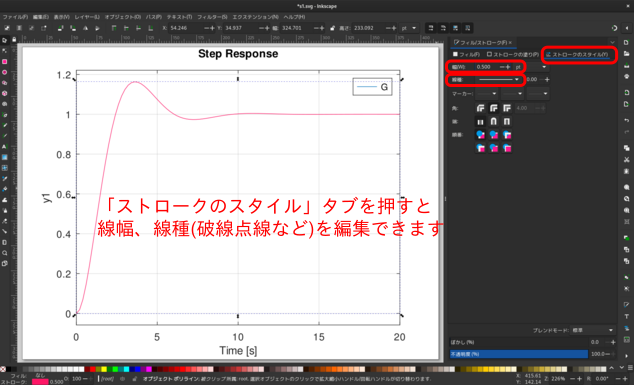Viewport: 634px width, 385px height.
Task: Select the Node edit tool
Action: coord(4,51)
